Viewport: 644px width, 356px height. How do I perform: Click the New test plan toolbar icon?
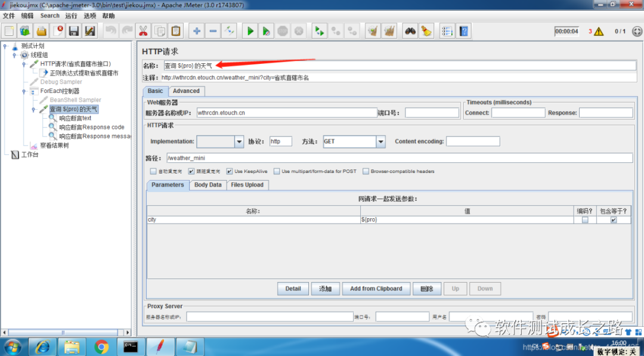pos(9,31)
